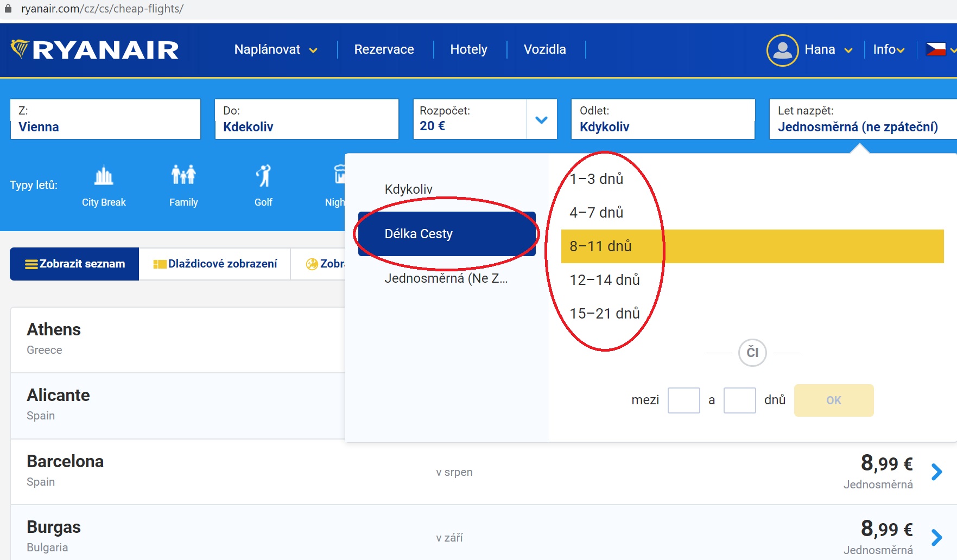957x560 pixels.
Task: Open the Hana user profile icon
Action: (x=782, y=49)
